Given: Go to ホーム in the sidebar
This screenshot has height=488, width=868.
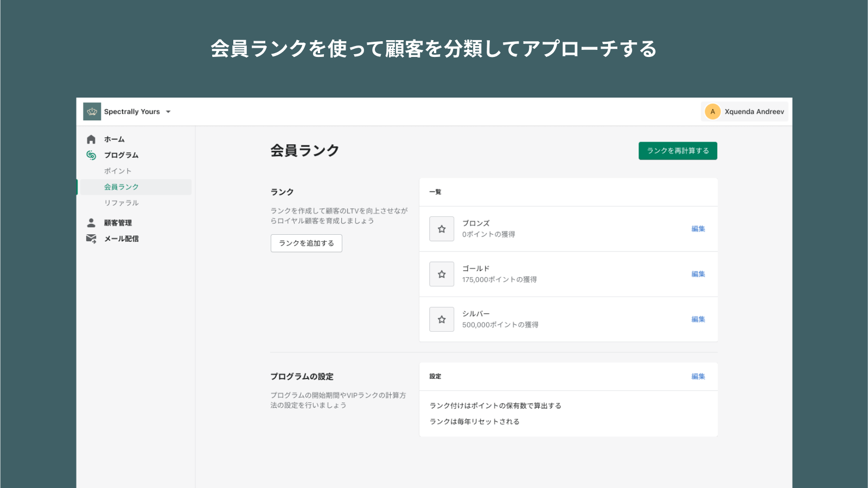Looking at the screenshot, I should 114,139.
